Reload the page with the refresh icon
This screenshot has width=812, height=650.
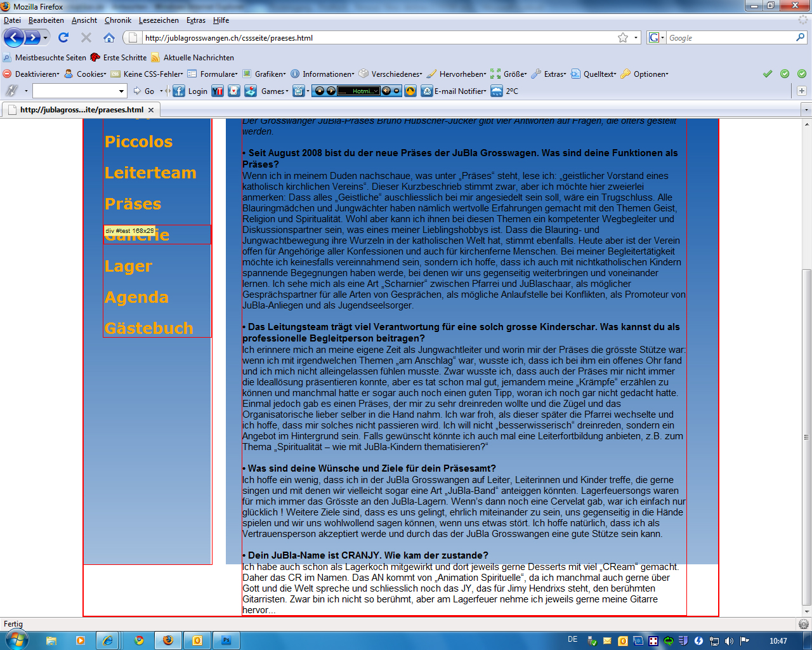(x=63, y=37)
